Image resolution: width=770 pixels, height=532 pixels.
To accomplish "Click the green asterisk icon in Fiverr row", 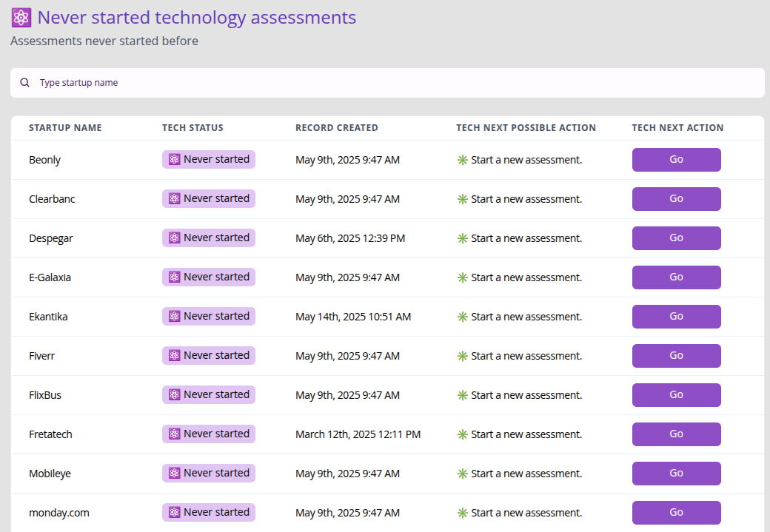I will [x=462, y=357].
